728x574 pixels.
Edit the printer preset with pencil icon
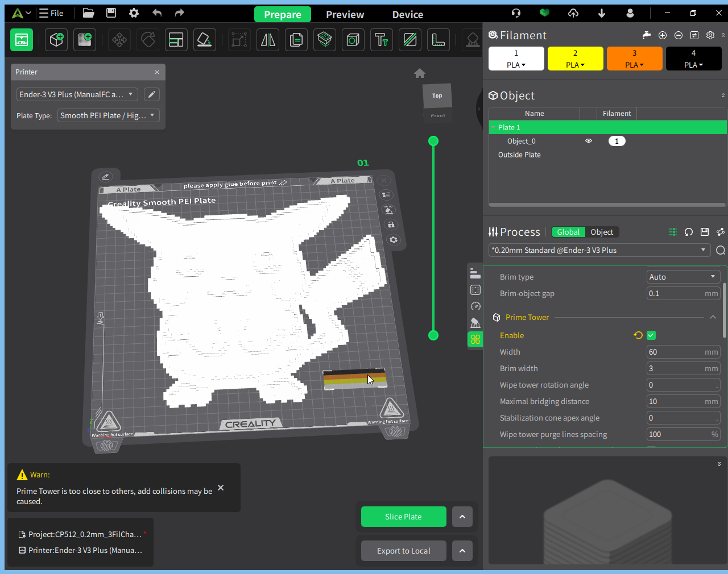point(152,94)
